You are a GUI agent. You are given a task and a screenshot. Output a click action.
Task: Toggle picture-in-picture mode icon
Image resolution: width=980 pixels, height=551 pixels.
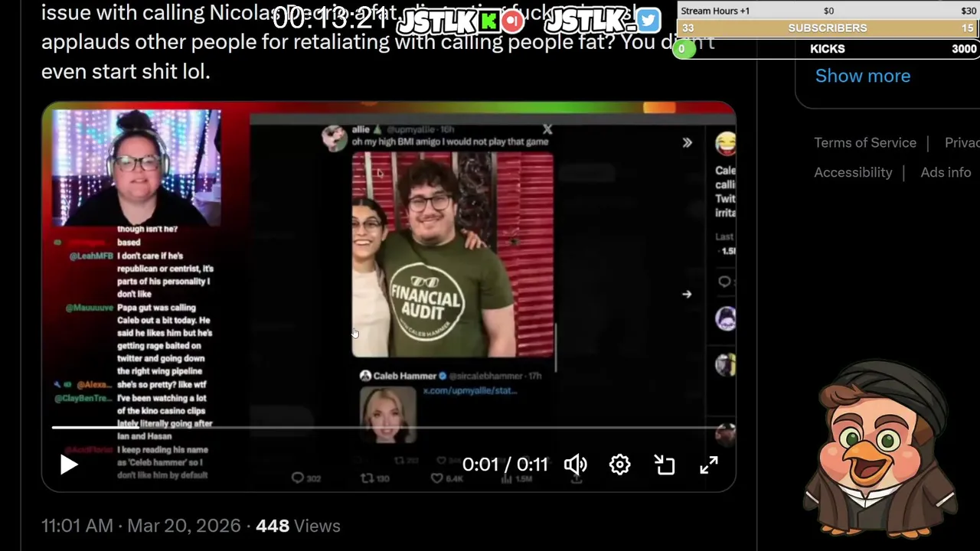pos(665,465)
